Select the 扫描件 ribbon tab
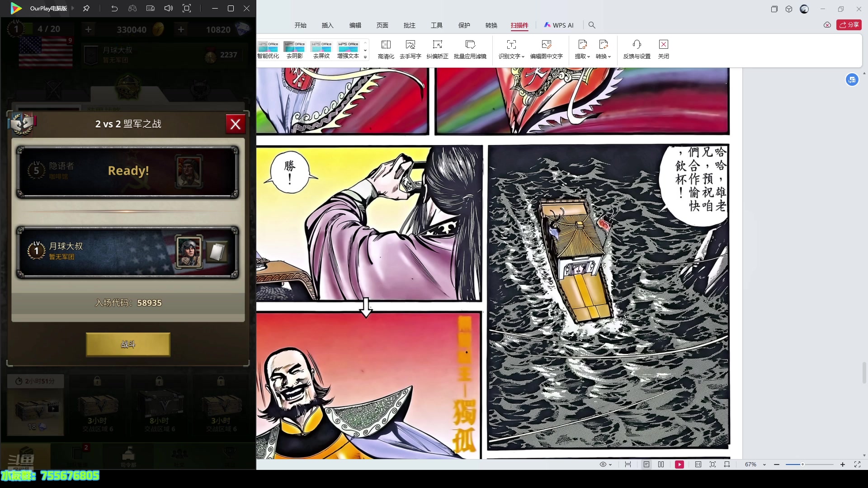Viewport: 868px width, 488px height. pyautogui.click(x=519, y=25)
